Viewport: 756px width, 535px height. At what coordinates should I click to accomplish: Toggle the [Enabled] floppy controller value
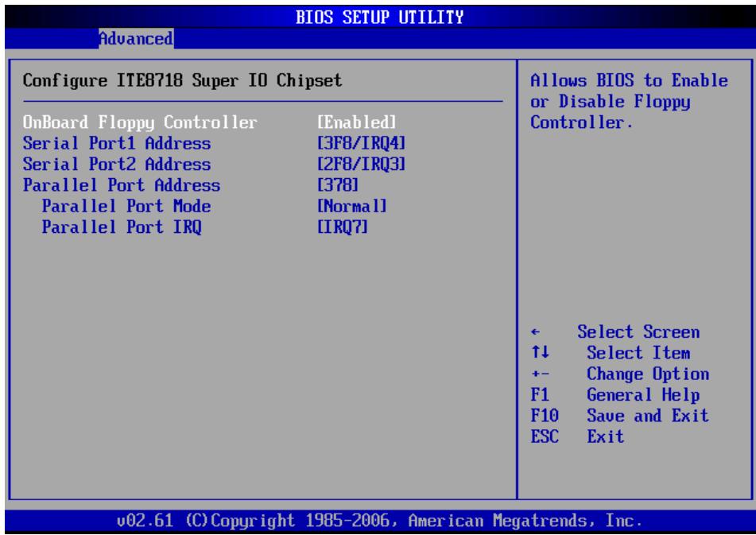356,122
